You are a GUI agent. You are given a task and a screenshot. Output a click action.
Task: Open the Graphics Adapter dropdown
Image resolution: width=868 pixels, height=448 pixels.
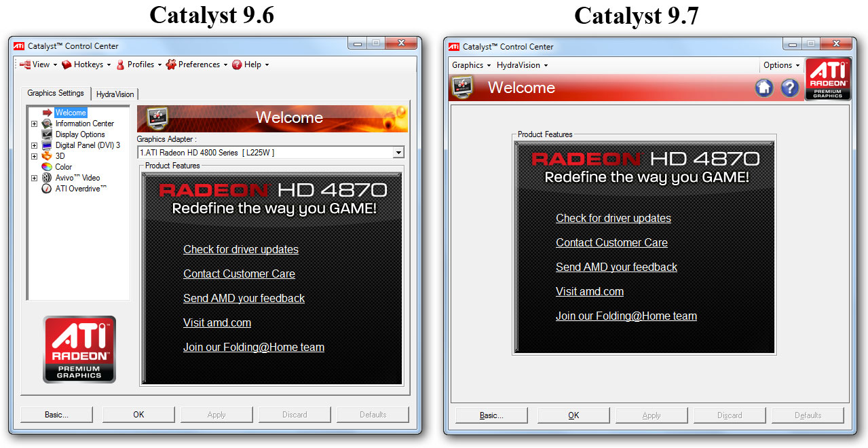point(398,153)
